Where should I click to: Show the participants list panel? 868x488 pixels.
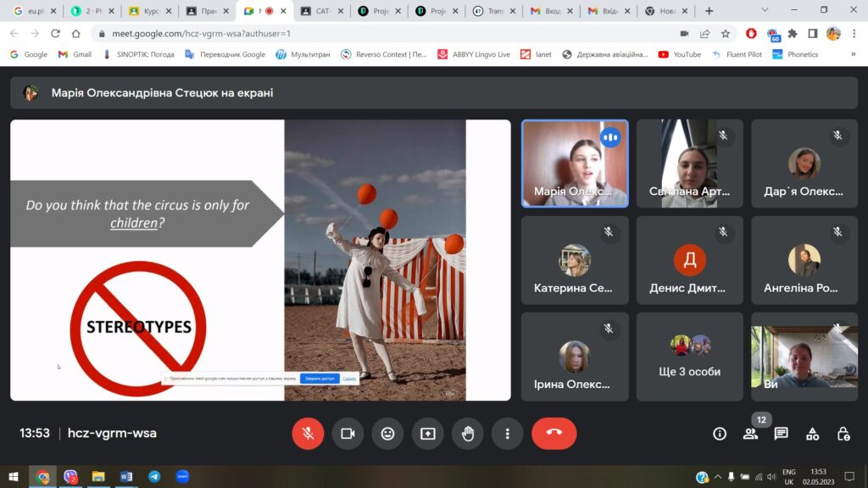tap(750, 434)
